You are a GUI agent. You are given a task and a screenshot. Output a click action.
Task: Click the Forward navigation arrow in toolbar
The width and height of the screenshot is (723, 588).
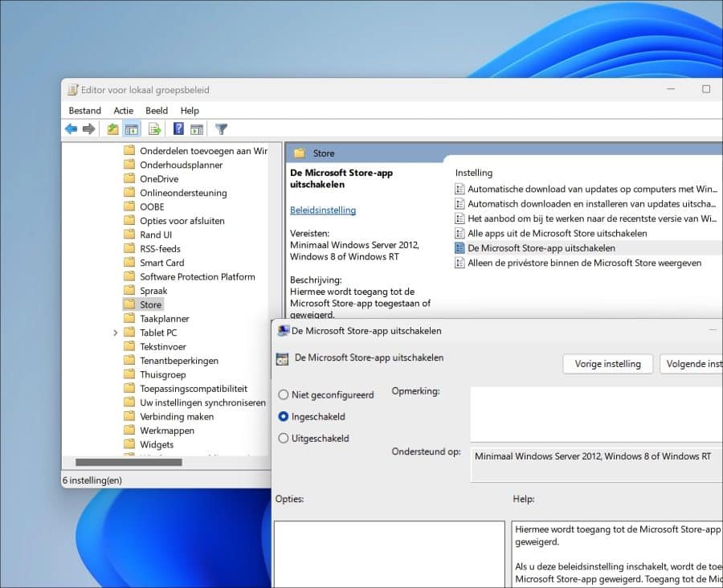coord(88,129)
